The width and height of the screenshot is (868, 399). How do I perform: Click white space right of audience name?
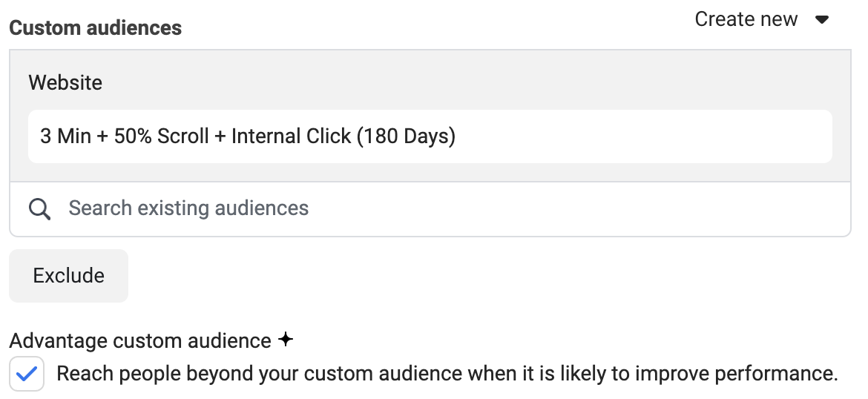click(642, 136)
